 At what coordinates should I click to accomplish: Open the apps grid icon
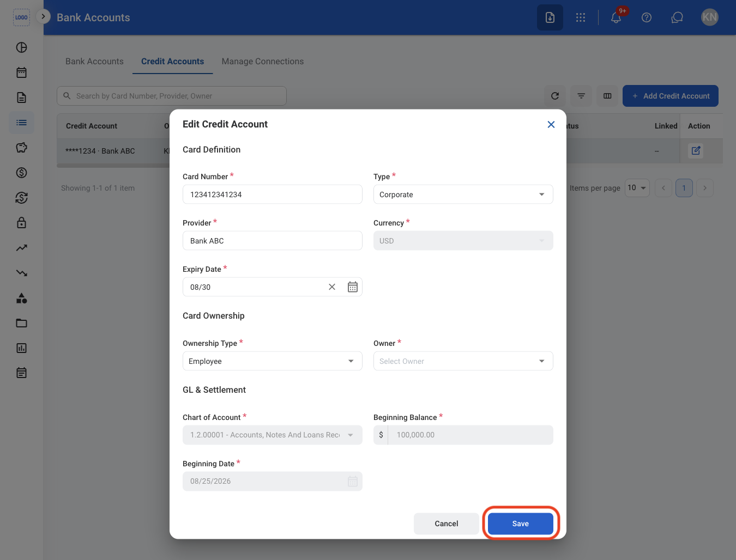point(581,17)
